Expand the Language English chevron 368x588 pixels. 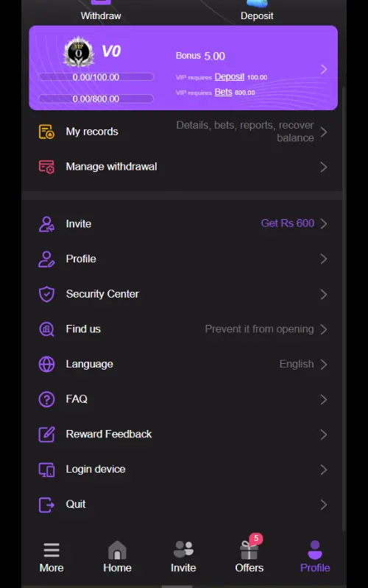point(324,364)
